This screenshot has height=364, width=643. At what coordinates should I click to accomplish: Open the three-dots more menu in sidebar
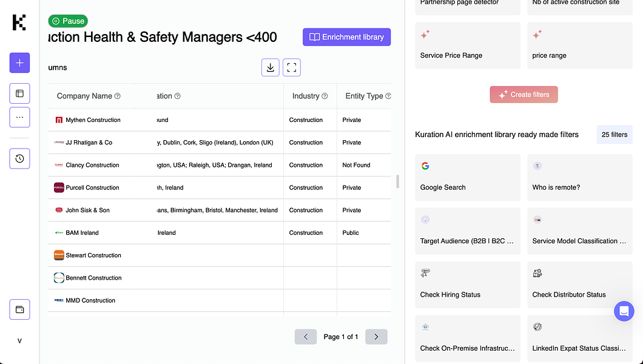point(19,117)
